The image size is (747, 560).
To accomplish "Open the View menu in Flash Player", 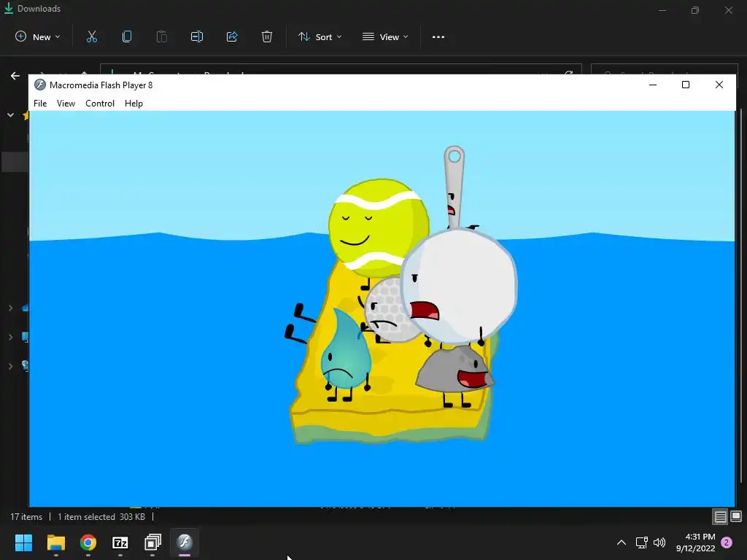I will point(66,104).
